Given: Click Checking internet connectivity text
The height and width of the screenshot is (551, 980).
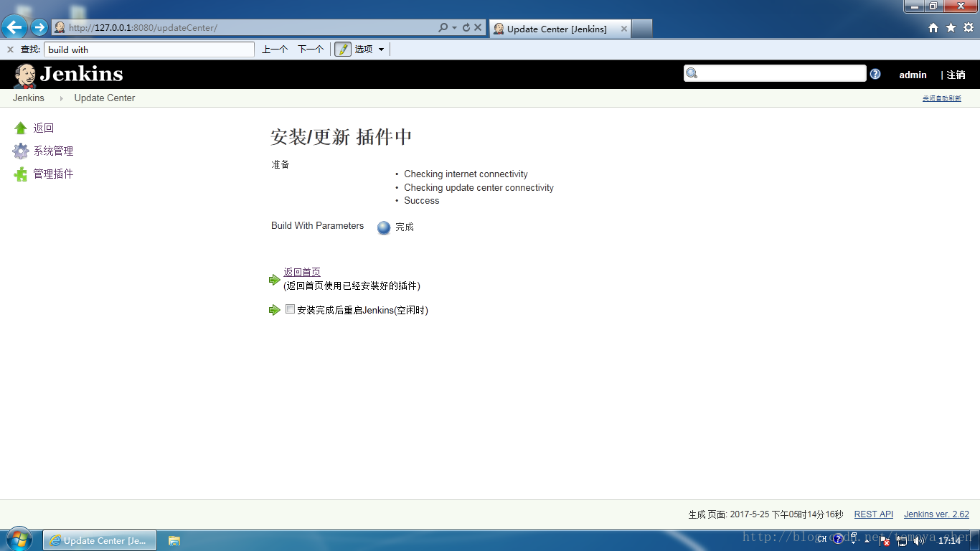Looking at the screenshot, I should coord(466,174).
